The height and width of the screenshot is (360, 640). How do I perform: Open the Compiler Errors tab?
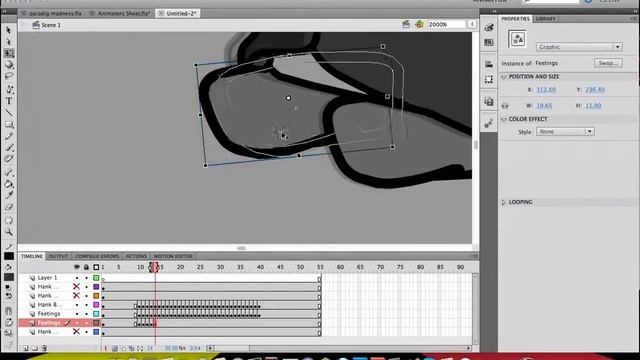[x=97, y=256]
